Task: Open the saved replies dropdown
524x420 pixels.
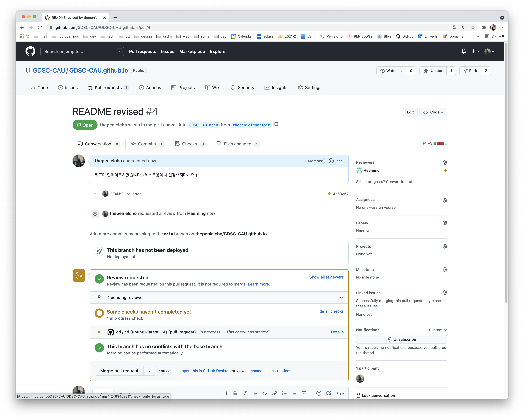Action: pos(340,393)
